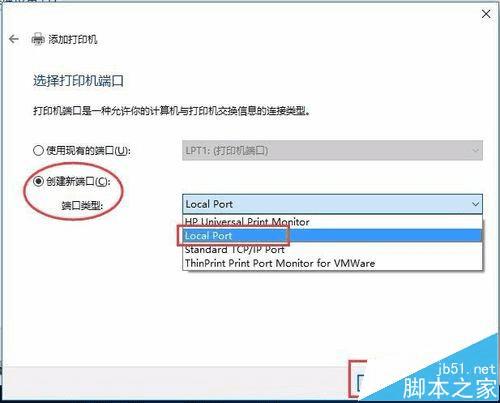Select the 使用现有的端口 radio button
The width and height of the screenshot is (500, 403).
click(38, 151)
